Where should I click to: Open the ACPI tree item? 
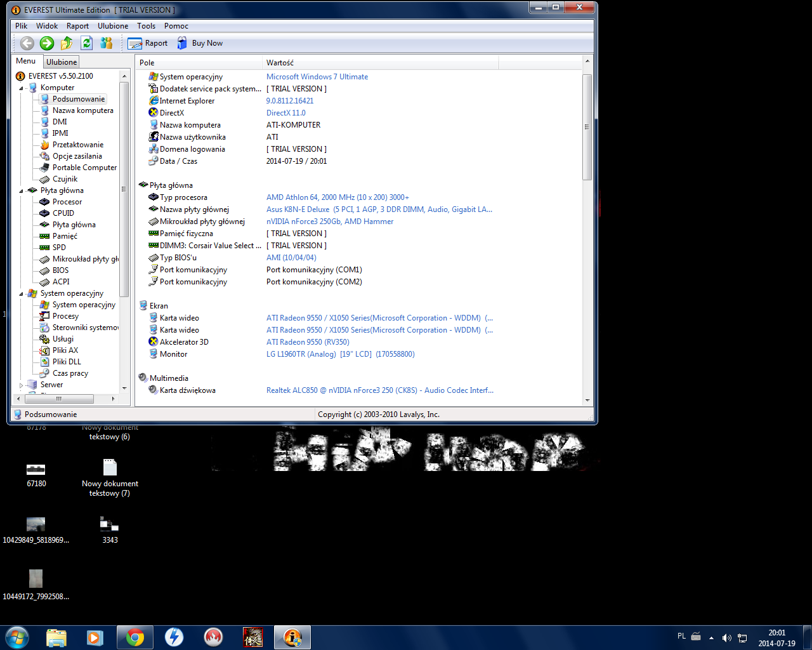click(61, 282)
